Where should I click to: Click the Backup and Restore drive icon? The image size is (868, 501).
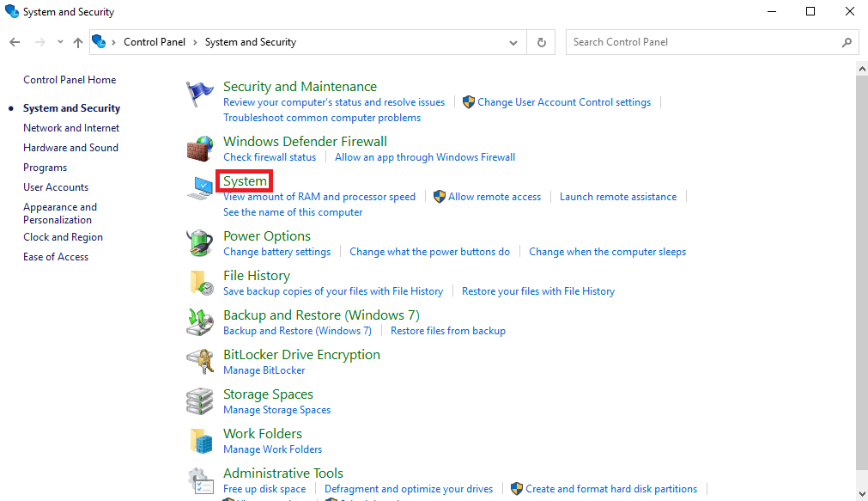click(200, 322)
